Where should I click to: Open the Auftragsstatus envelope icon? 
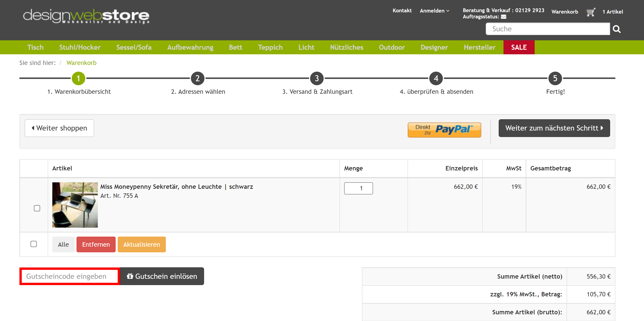pyautogui.click(x=504, y=17)
